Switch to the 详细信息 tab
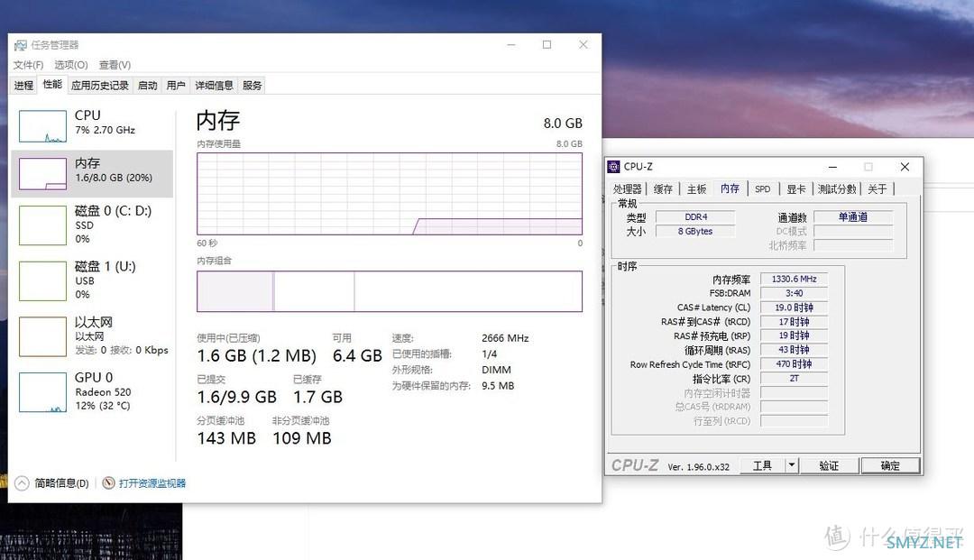The height and width of the screenshot is (560, 974). 215,85
